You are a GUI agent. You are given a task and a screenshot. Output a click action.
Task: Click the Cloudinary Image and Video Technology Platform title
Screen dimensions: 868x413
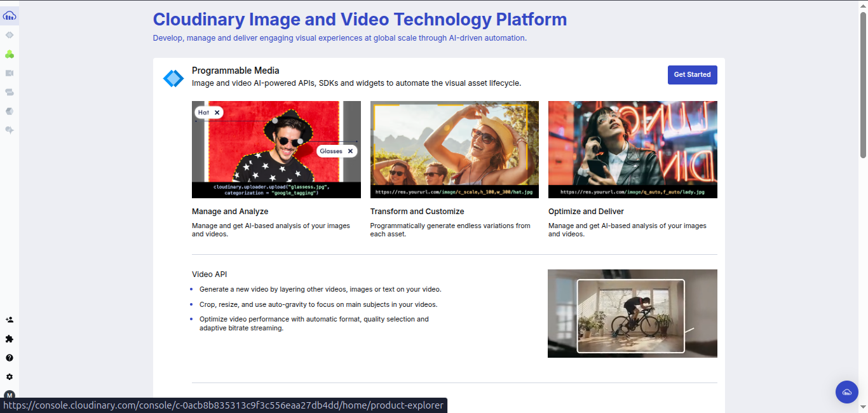360,19
